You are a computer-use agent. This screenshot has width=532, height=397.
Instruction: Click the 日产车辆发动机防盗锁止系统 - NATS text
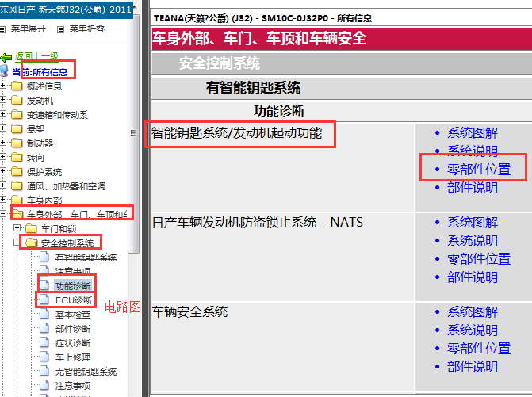[258, 223]
